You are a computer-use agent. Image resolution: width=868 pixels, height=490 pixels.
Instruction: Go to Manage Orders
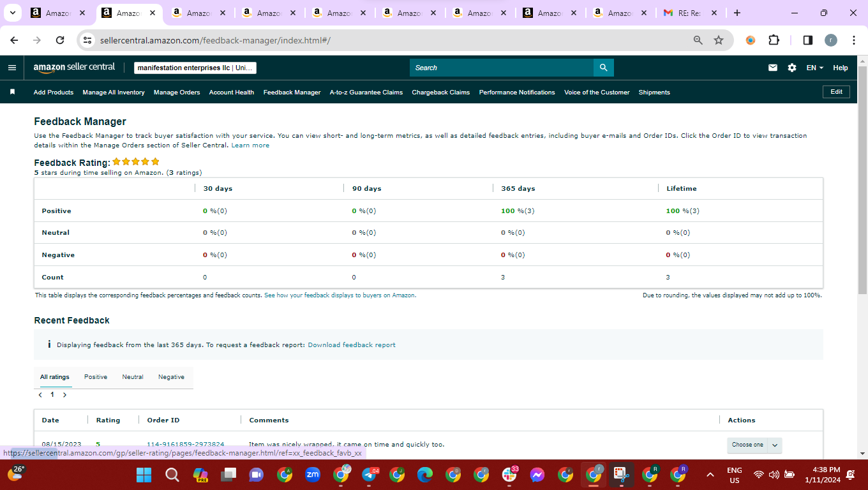pos(177,93)
